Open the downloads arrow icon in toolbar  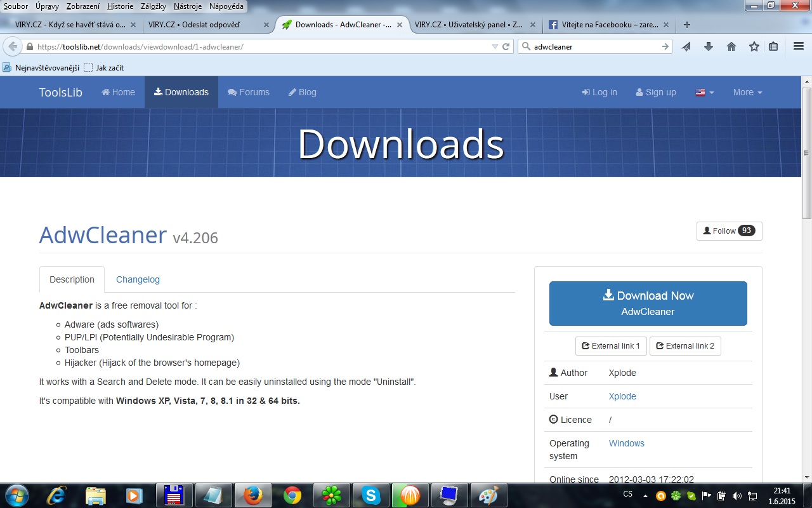point(709,46)
